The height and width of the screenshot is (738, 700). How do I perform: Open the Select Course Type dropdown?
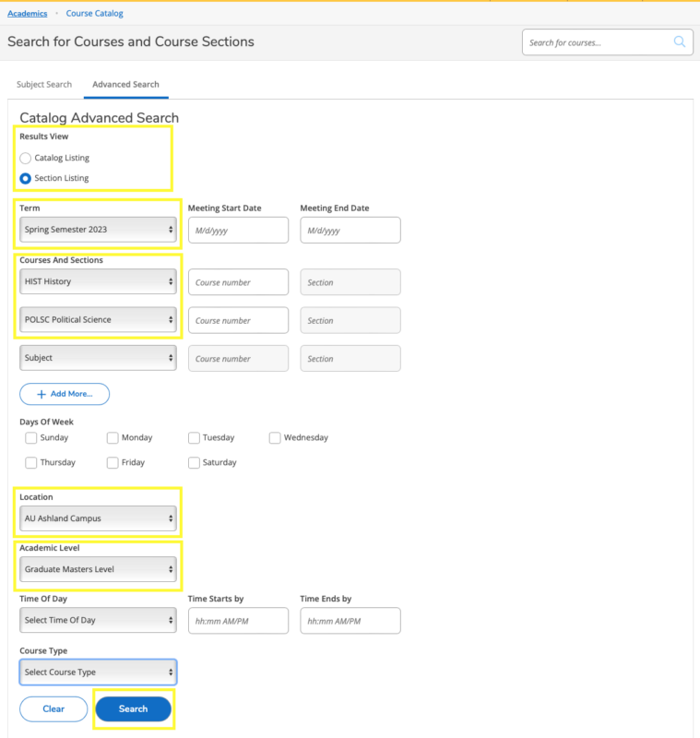coord(98,672)
